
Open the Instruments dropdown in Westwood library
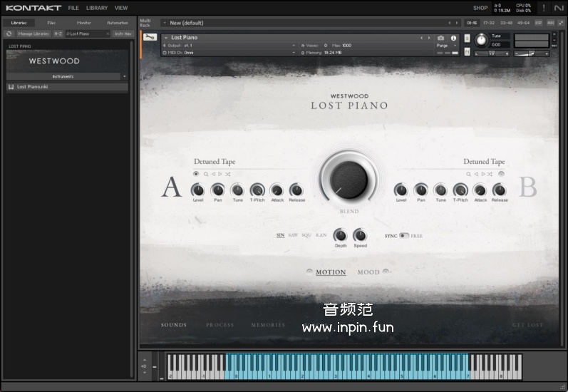pos(124,76)
